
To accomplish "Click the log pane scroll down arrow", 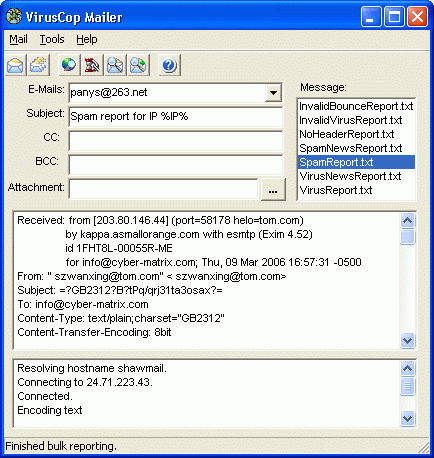I will (407, 418).
